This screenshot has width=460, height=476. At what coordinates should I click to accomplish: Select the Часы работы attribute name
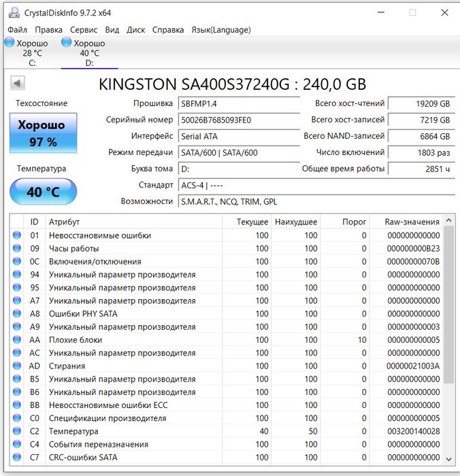pos(73,249)
